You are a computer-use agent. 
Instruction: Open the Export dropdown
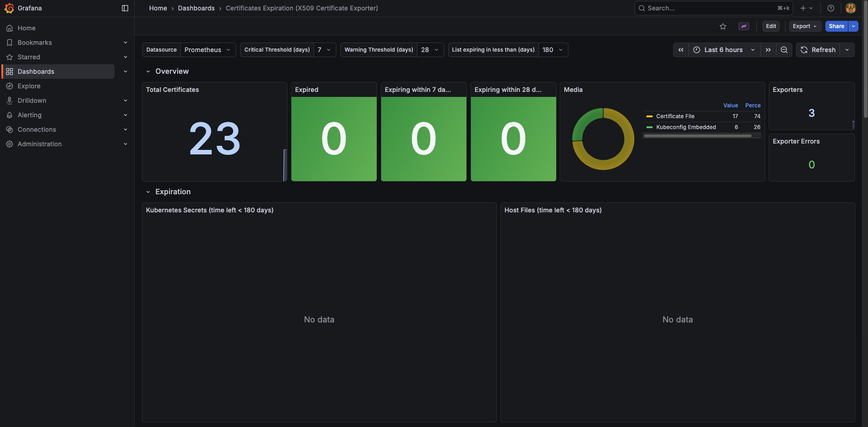[x=805, y=26]
